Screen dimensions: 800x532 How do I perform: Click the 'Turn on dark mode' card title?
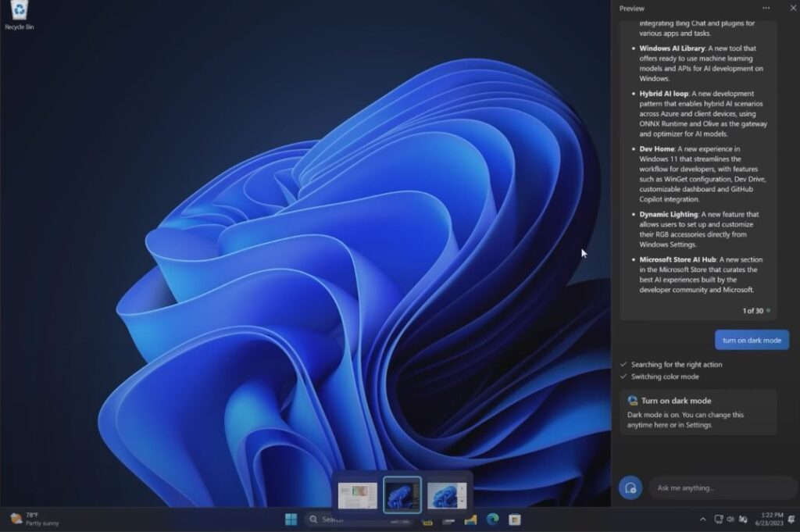[676, 401]
